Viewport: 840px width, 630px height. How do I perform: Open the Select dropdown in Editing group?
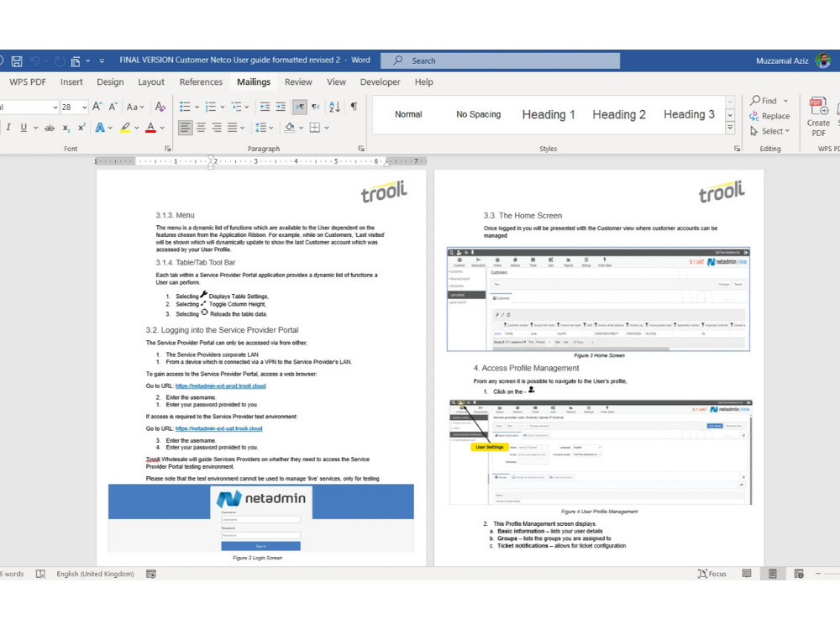pyautogui.click(x=769, y=131)
